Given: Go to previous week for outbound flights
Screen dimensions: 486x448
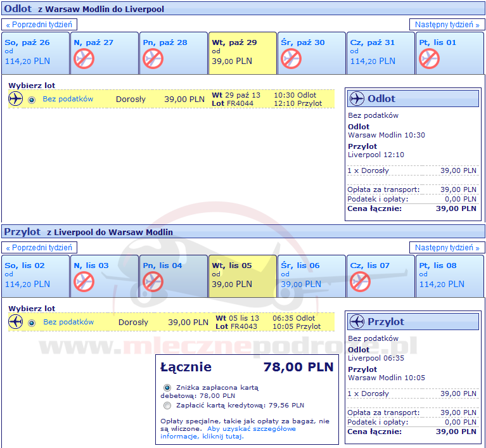Looking at the screenshot, I should click(40, 25).
